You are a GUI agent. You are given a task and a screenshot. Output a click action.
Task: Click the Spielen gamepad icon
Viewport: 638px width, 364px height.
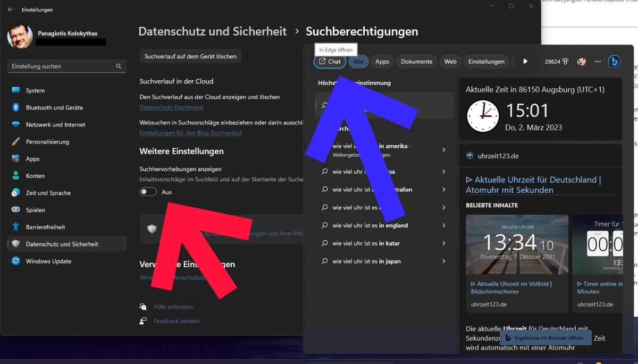click(x=16, y=209)
